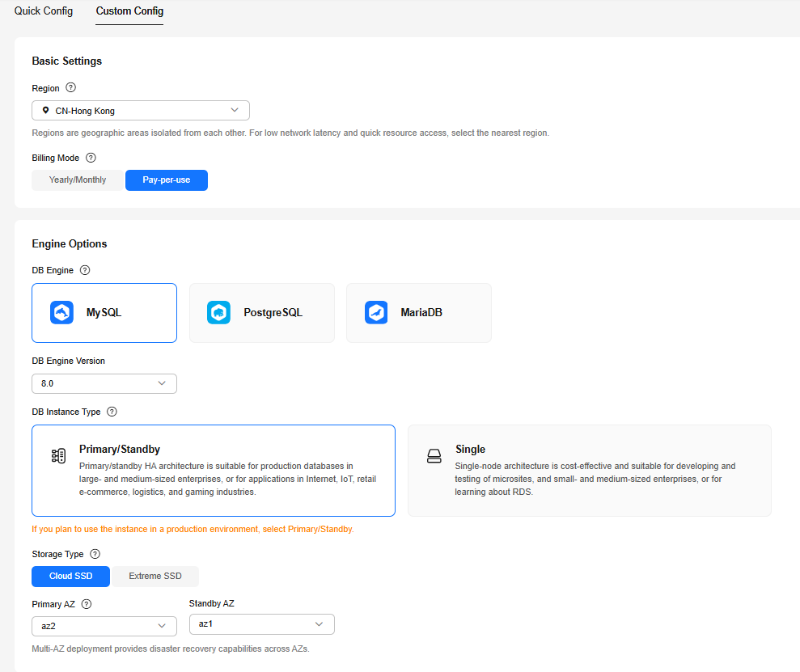This screenshot has width=800, height=672.
Task: Open the CN-Hong Kong region dropdown
Action: (141, 110)
